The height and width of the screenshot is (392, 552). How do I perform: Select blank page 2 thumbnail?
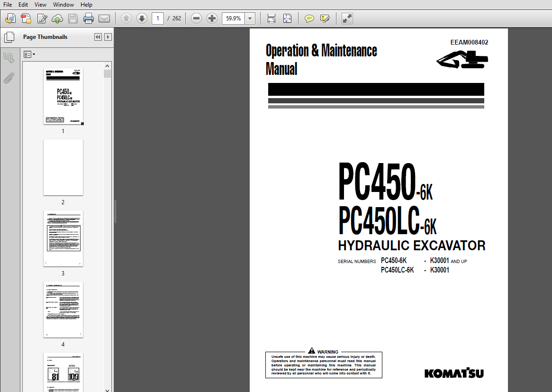pyautogui.click(x=63, y=167)
